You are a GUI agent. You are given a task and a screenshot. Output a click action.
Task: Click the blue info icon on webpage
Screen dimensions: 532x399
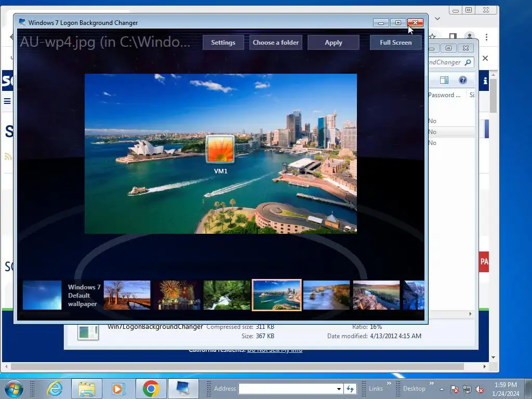tap(485, 81)
